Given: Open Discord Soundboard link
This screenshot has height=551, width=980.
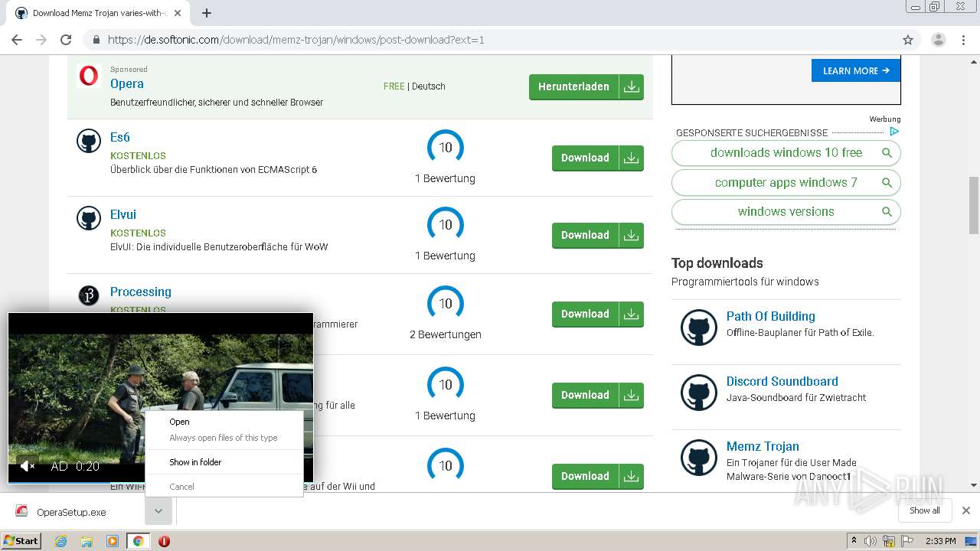Looking at the screenshot, I should coord(782,381).
